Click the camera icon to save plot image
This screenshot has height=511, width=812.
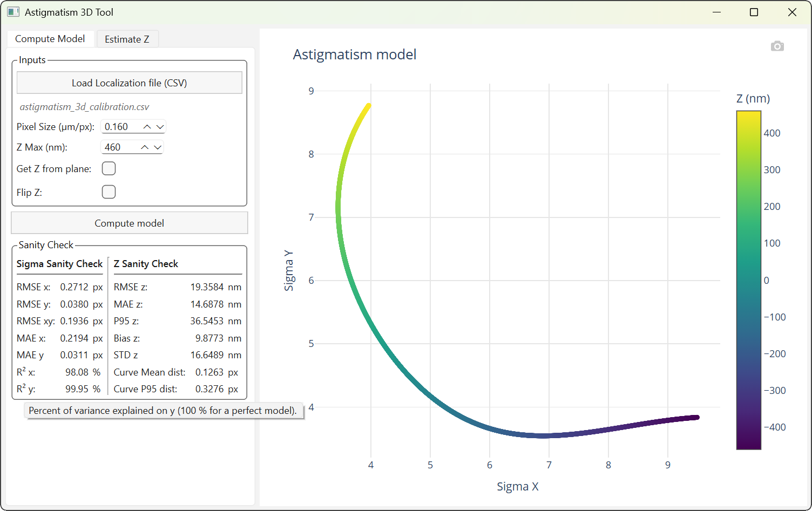pos(777,46)
